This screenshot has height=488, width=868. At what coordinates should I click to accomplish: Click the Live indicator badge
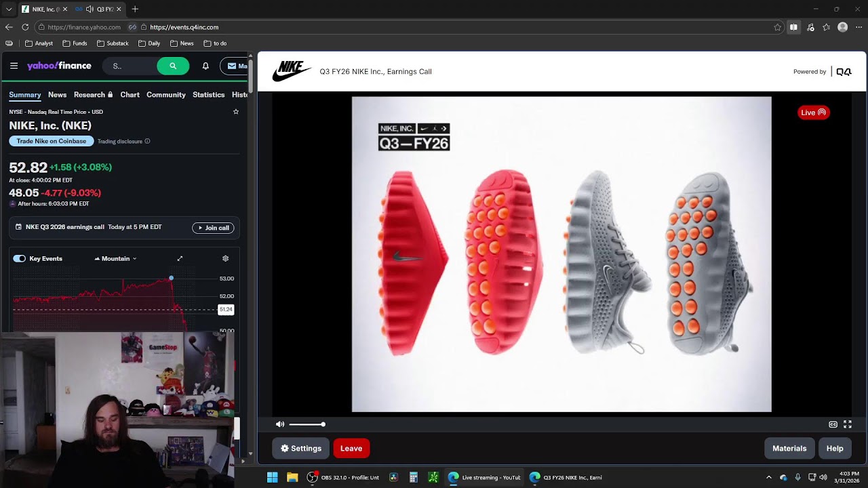coord(813,113)
